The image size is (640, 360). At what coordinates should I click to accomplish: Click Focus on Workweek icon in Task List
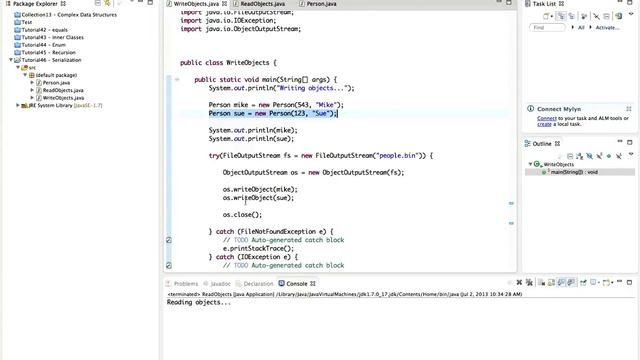pyautogui.click(x=584, y=16)
